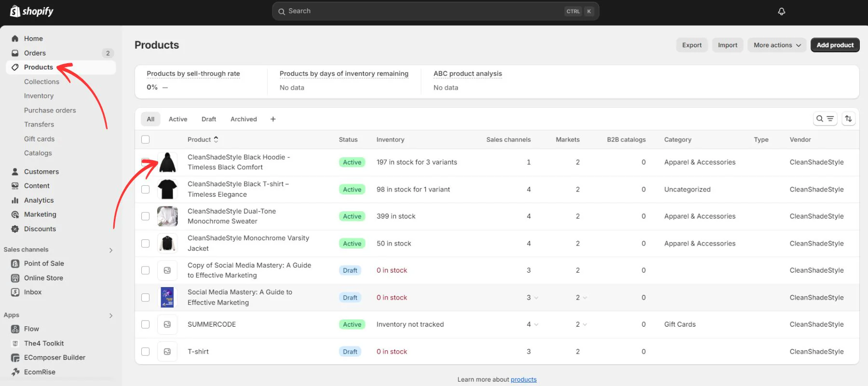Click the Marketing target icon
This screenshot has width=868, height=386.
[x=15, y=214]
